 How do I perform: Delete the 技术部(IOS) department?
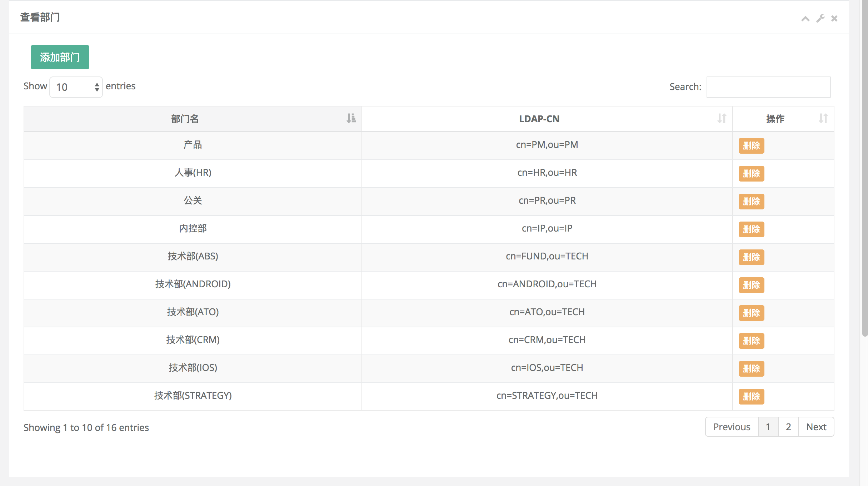click(751, 369)
